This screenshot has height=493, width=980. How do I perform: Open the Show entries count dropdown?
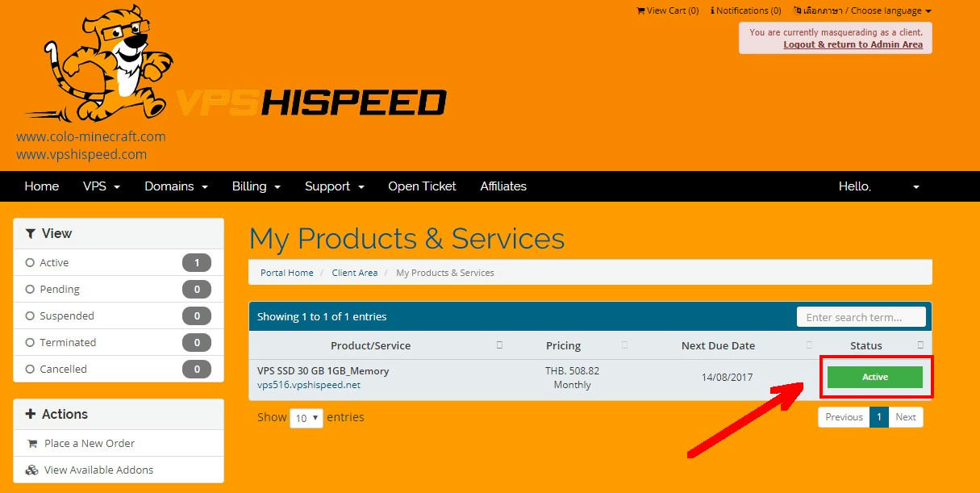point(307,418)
